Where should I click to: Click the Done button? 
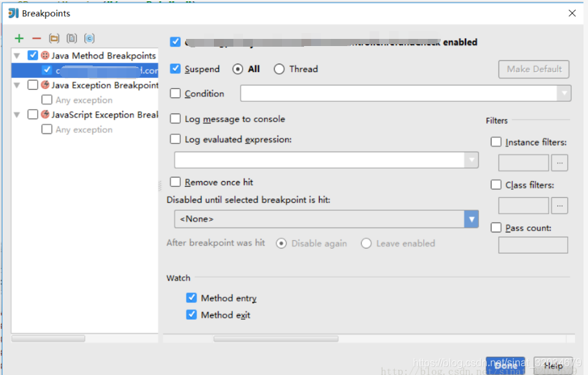pos(505,365)
